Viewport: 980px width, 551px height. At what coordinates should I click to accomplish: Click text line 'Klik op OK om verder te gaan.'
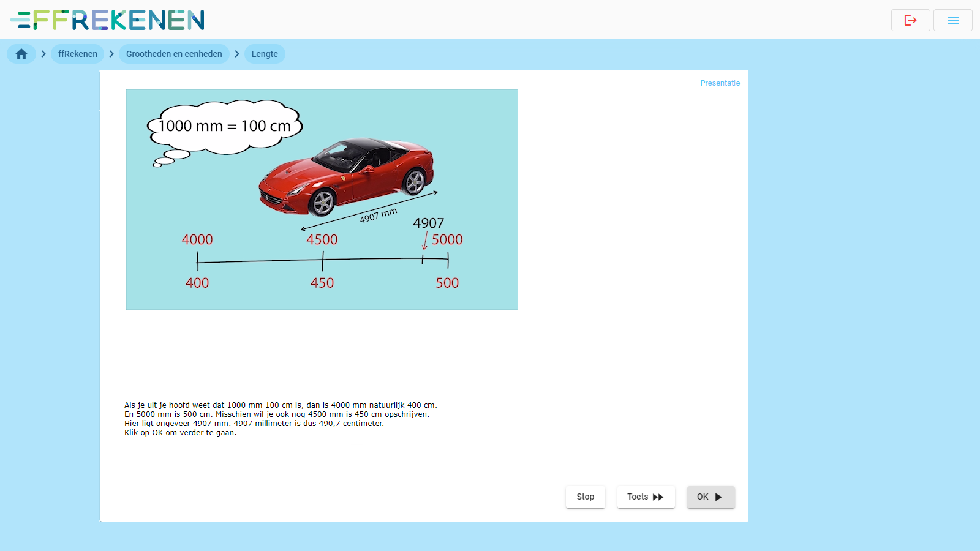180,433
